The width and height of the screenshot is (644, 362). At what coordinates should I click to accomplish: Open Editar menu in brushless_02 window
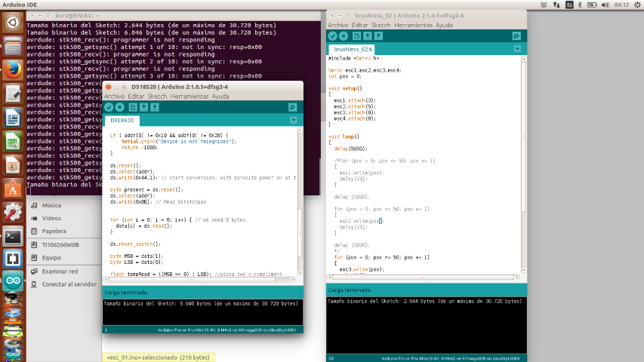click(x=360, y=26)
